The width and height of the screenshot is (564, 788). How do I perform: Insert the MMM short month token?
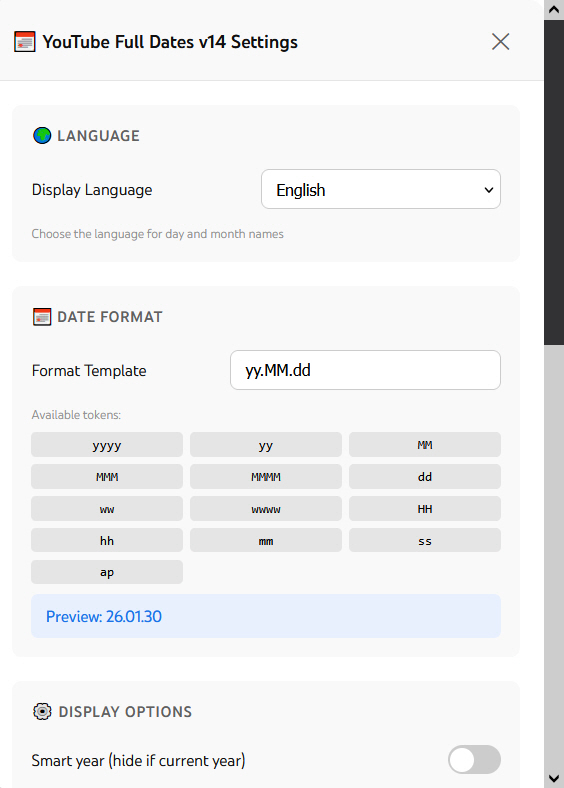pos(107,476)
